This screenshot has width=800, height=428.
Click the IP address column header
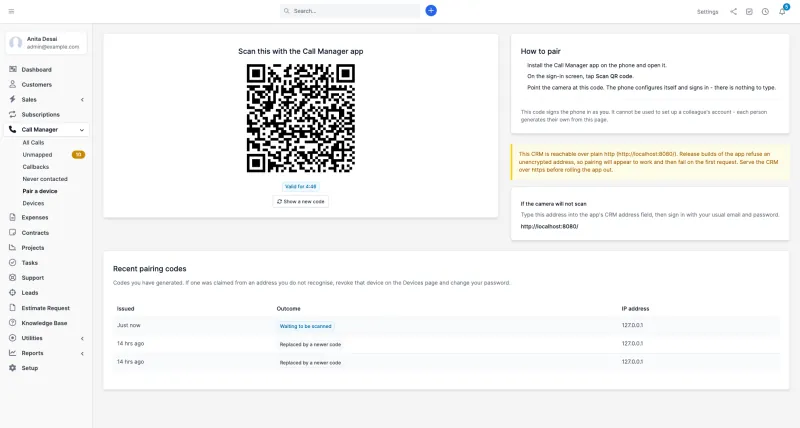pos(635,309)
